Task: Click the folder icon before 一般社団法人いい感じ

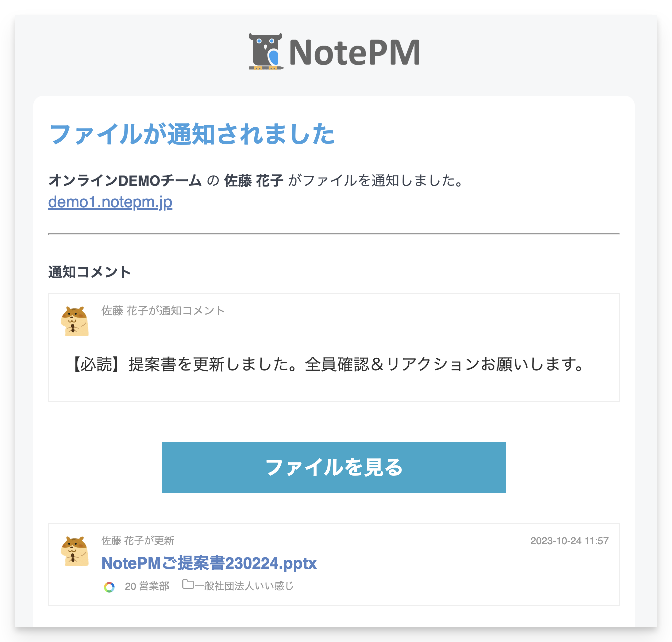Action: (x=188, y=584)
